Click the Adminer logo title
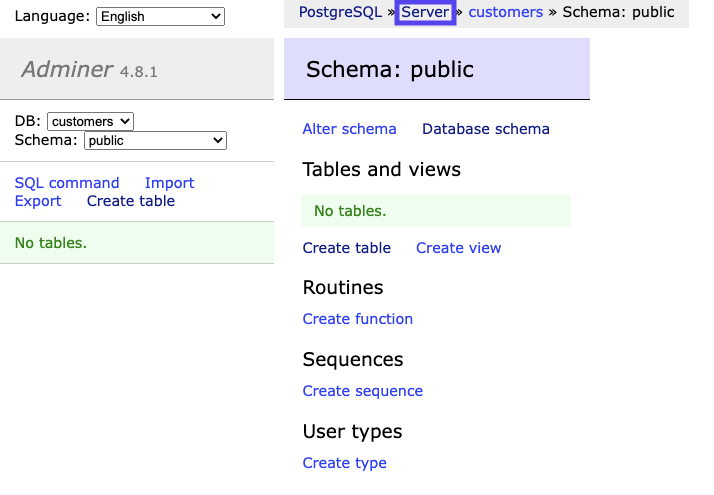714x495 pixels. click(x=67, y=70)
